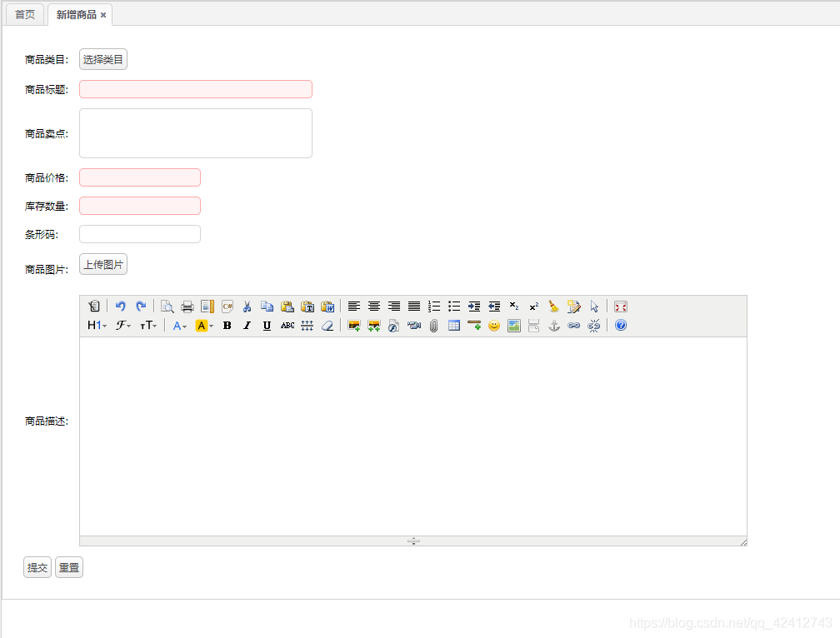Click the copy icon in editor toolbar

click(267, 307)
